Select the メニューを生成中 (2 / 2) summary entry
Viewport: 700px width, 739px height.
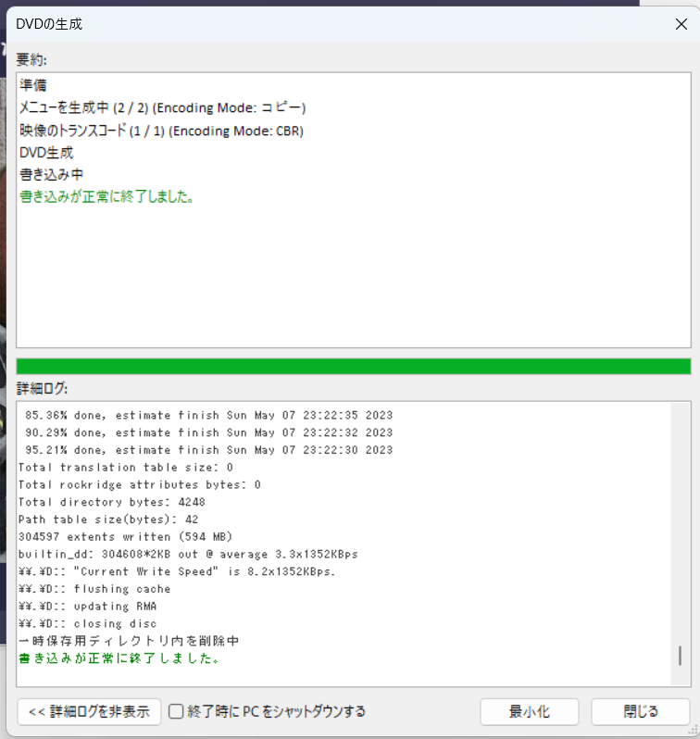pos(162,107)
